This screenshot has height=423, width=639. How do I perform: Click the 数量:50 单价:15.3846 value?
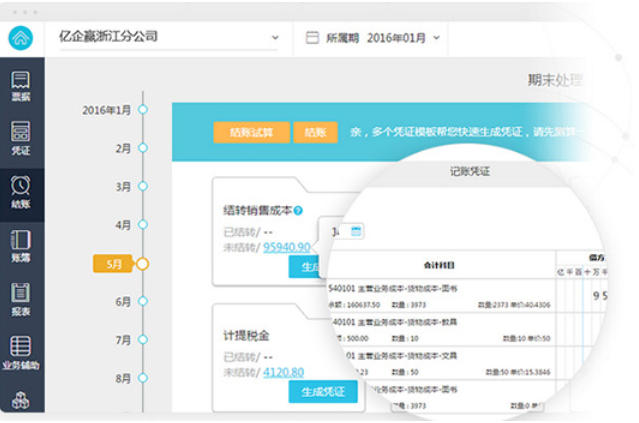tap(518, 372)
